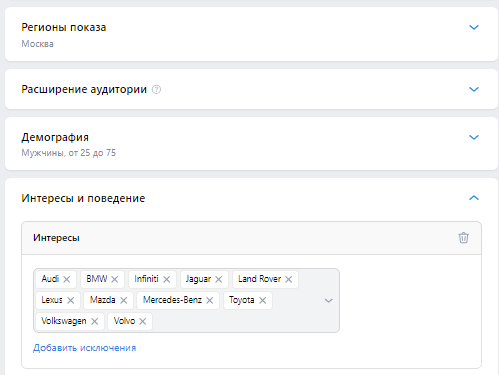Remove the Mercedes-Benz interest tag

(x=210, y=300)
